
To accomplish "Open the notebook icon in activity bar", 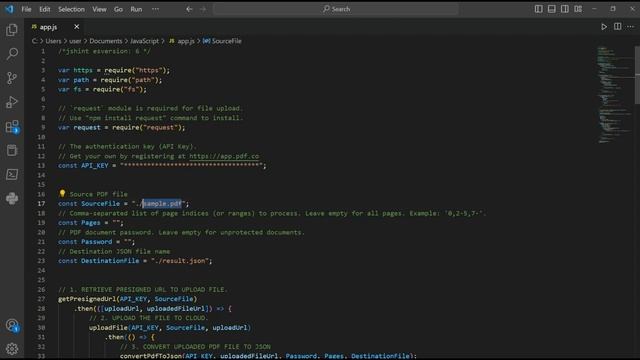I will coord(12,150).
